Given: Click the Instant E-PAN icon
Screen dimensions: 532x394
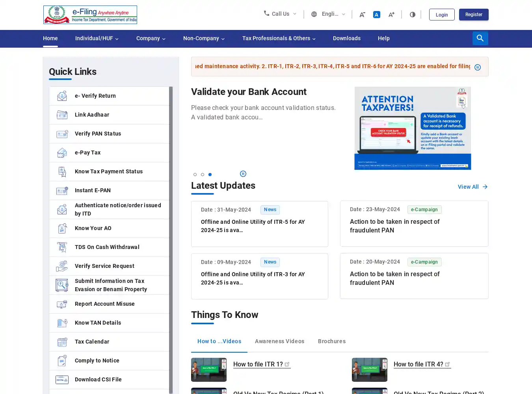Looking at the screenshot, I should click(62, 191).
